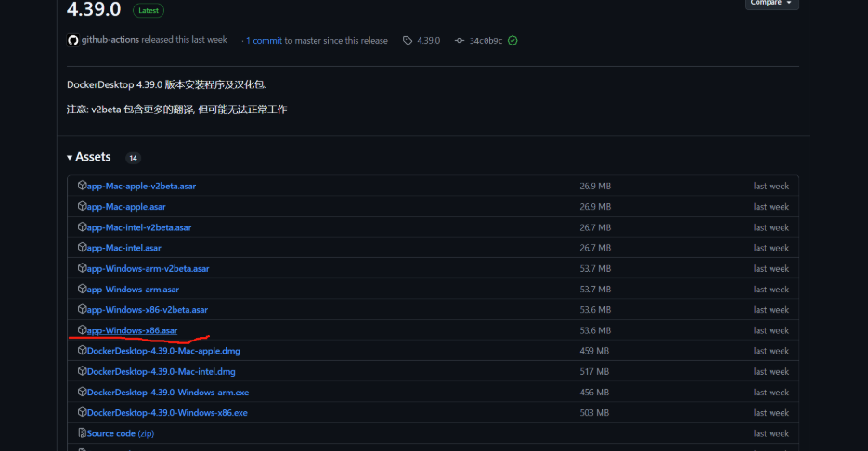The width and height of the screenshot is (868, 451).
Task: Click package icon for app-Windows-arm.asar
Action: tap(82, 289)
